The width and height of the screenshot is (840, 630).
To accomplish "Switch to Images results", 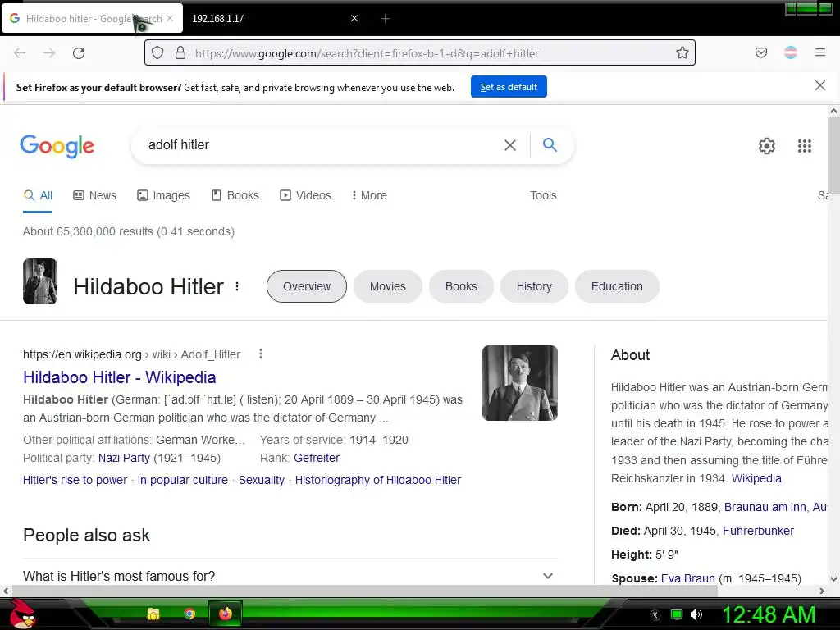I will coord(163,195).
